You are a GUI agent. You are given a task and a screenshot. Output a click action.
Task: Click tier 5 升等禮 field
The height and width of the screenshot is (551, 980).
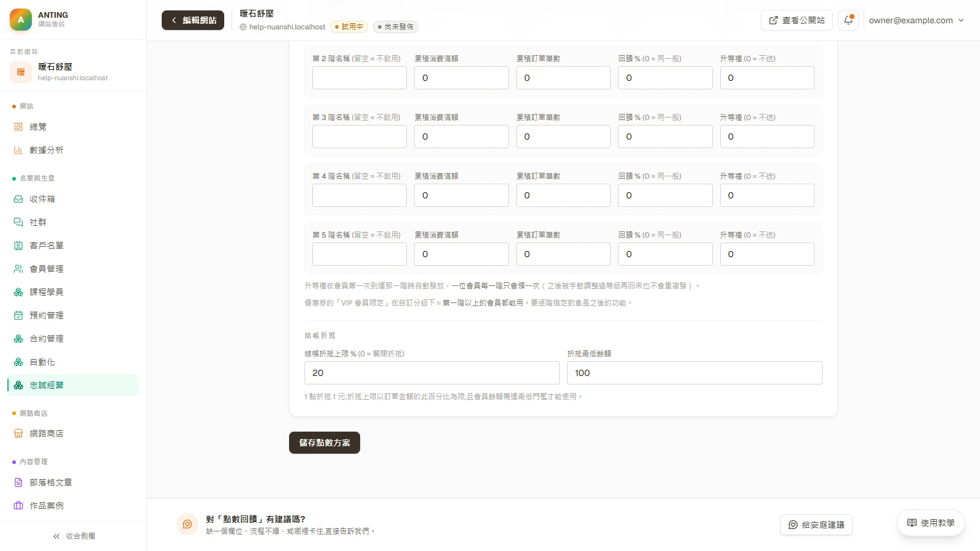(767, 254)
